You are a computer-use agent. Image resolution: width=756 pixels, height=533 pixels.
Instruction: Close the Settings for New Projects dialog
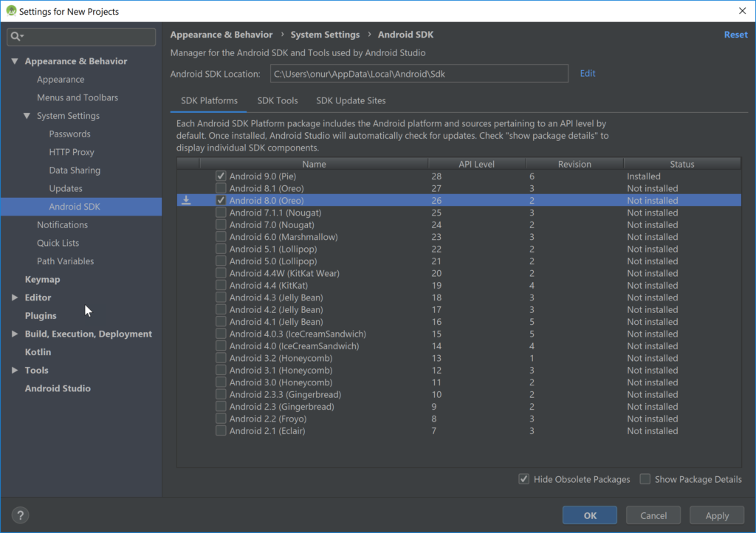tap(742, 10)
